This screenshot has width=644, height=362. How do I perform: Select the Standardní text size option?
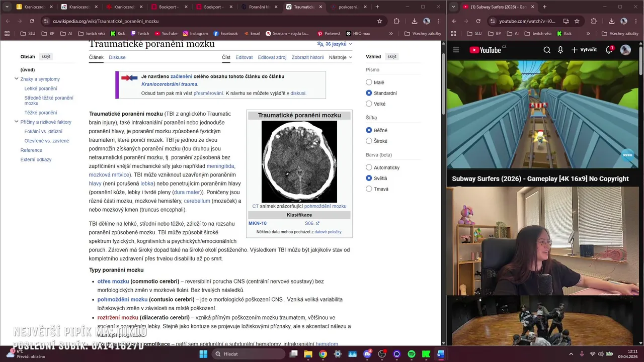(x=369, y=93)
